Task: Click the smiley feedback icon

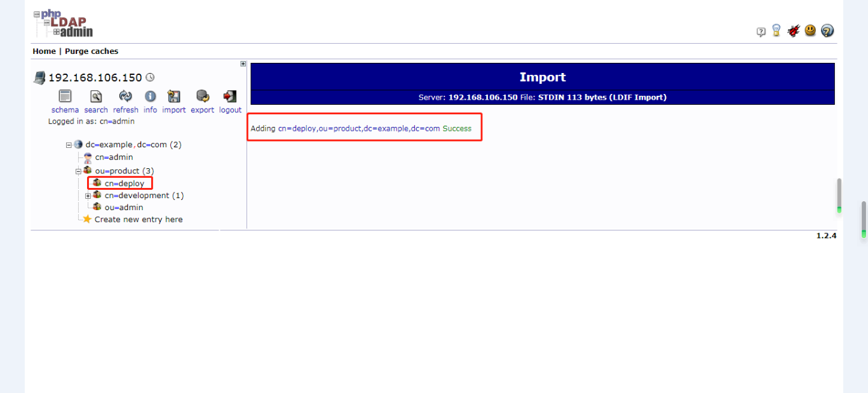Action: (x=810, y=30)
